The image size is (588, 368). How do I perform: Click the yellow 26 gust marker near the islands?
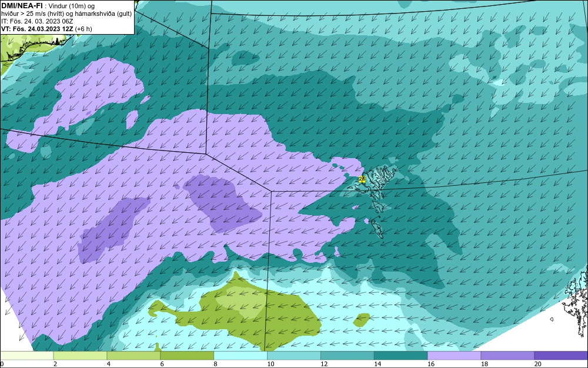[x=362, y=179]
